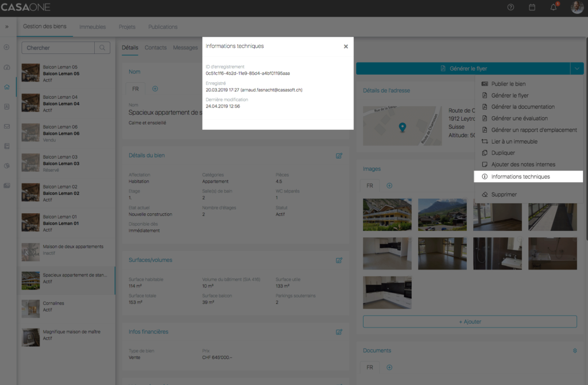
Task: Click the search magnifier button
Action: coord(102,48)
